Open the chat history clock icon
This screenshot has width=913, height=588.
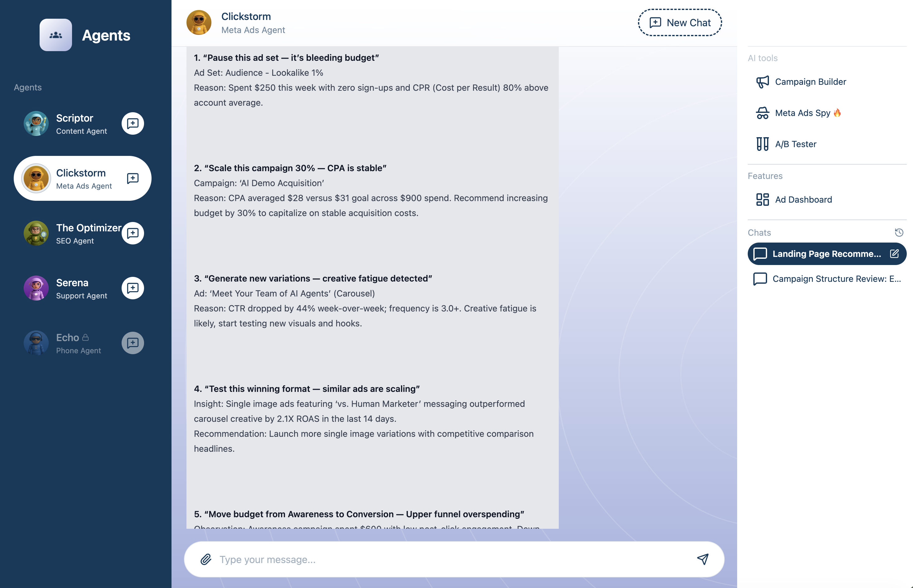tap(899, 233)
